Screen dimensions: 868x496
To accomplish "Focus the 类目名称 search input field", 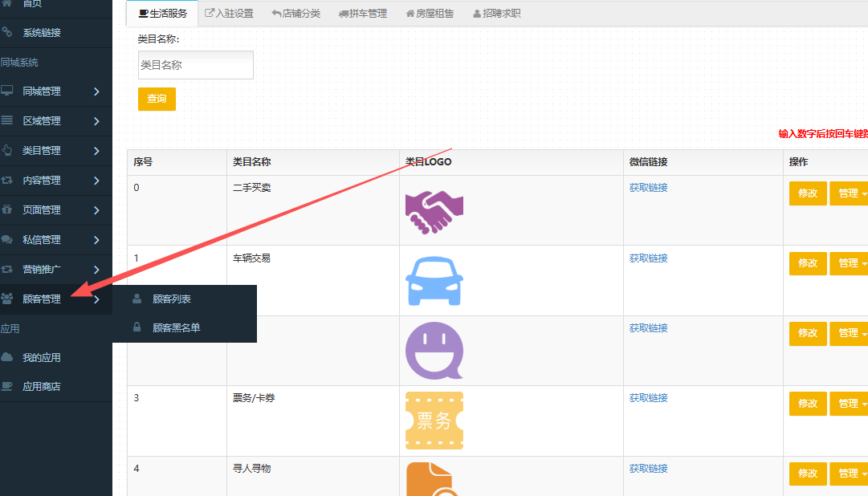I will (195, 65).
